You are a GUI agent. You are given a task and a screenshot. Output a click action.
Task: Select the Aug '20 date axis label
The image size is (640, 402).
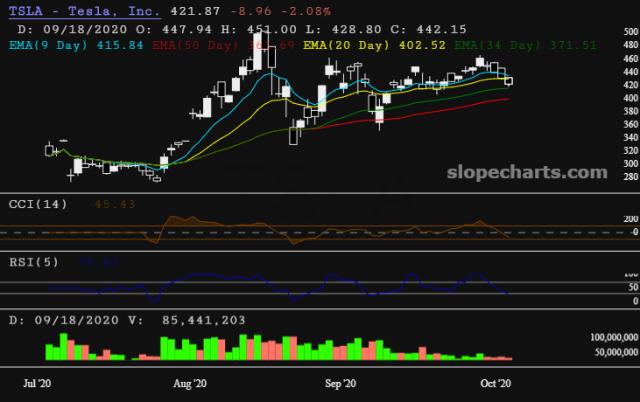pos(190,383)
